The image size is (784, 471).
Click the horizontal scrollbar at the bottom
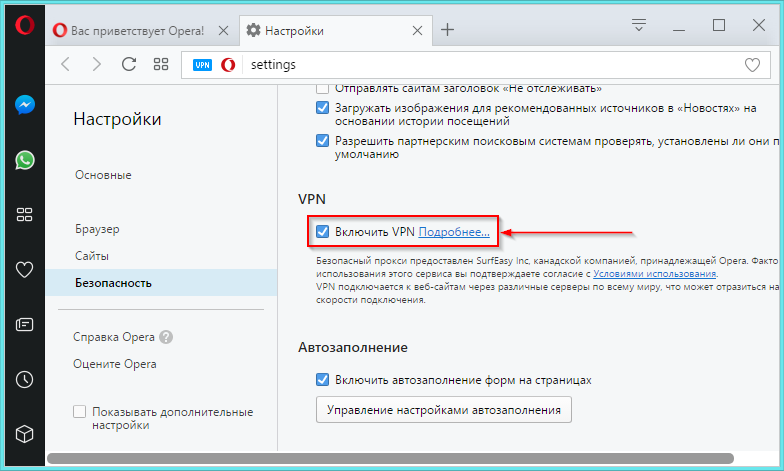coord(390,458)
